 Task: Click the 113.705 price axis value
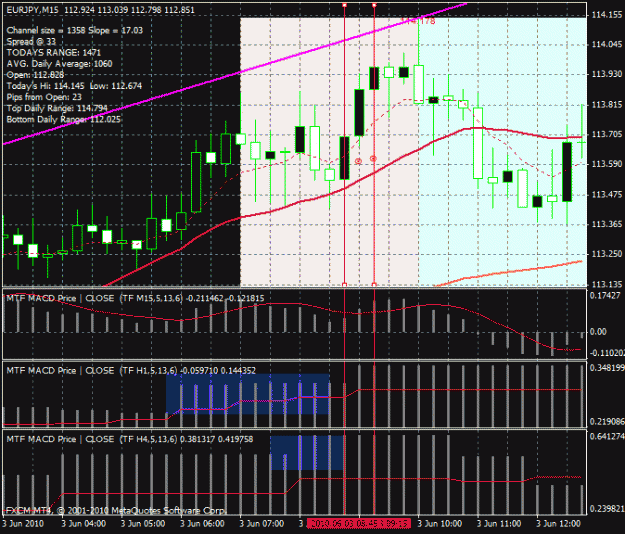(607, 134)
